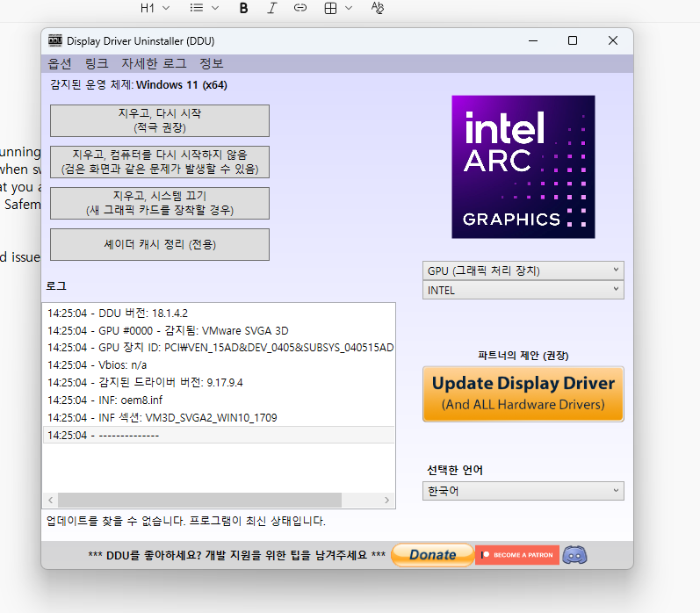Toggle bold formatting in editor toolbar
This screenshot has width=700, height=613.
(x=243, y=8)
